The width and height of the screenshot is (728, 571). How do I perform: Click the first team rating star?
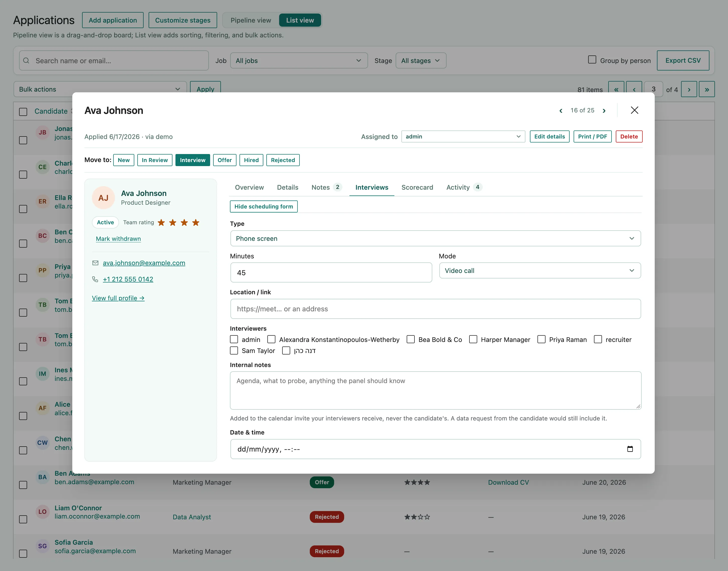click(x=161, y=223)
